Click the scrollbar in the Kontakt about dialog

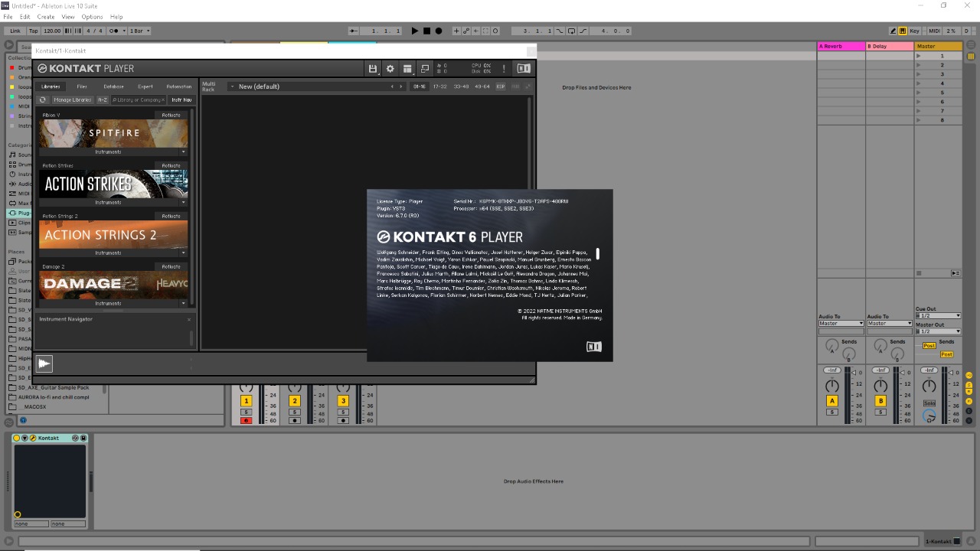point(598,254)
